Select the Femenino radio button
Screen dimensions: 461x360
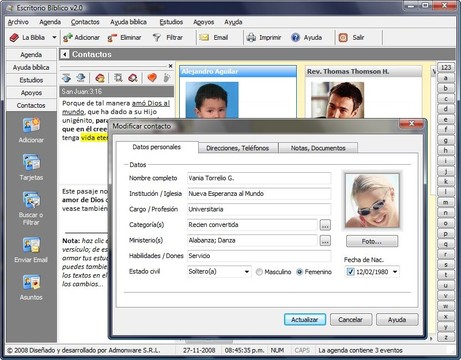[x=299, y=272]
